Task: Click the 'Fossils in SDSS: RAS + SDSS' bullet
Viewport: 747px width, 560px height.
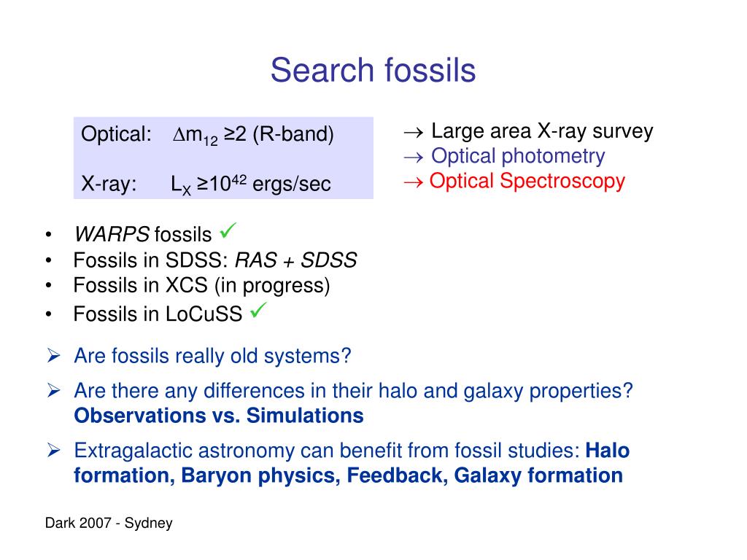Action: point(215,260)
